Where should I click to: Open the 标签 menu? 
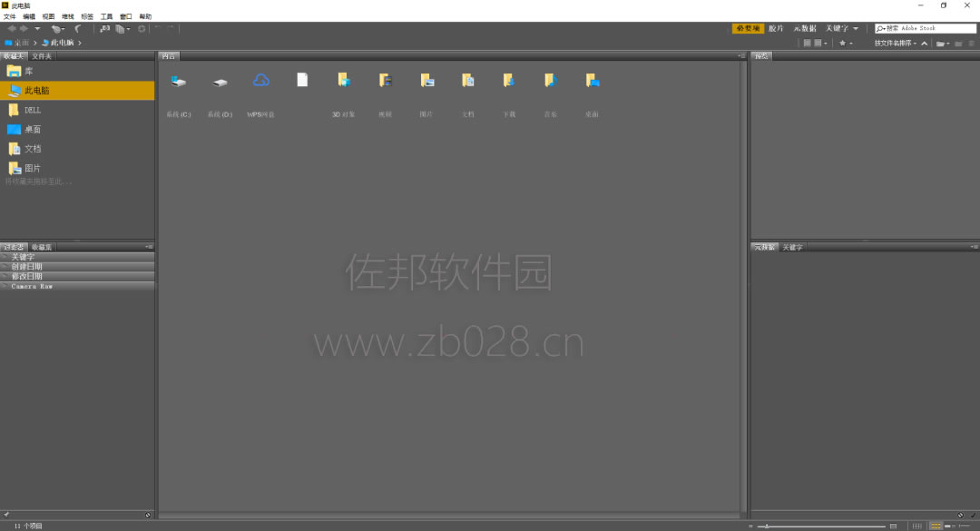point(87,17)
